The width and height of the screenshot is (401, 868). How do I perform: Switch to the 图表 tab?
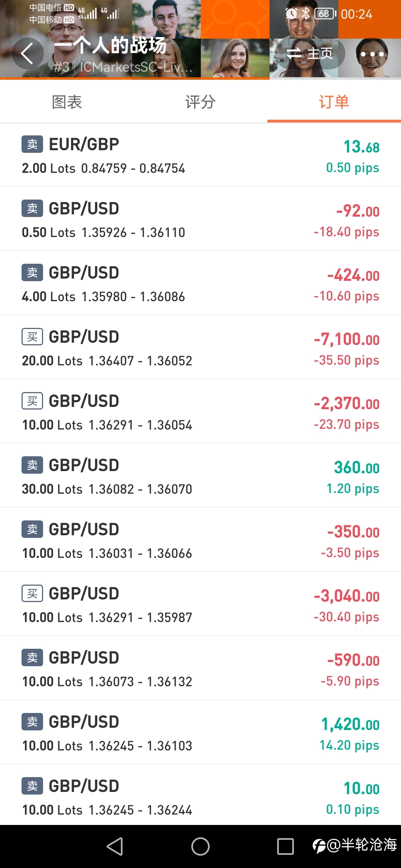pyautogui.click(x=67, y=102)
